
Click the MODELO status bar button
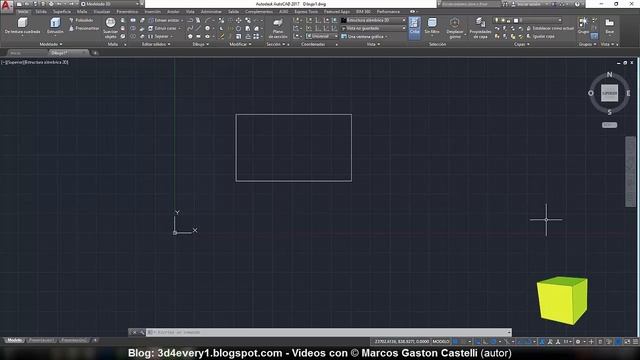click(441, 342)
